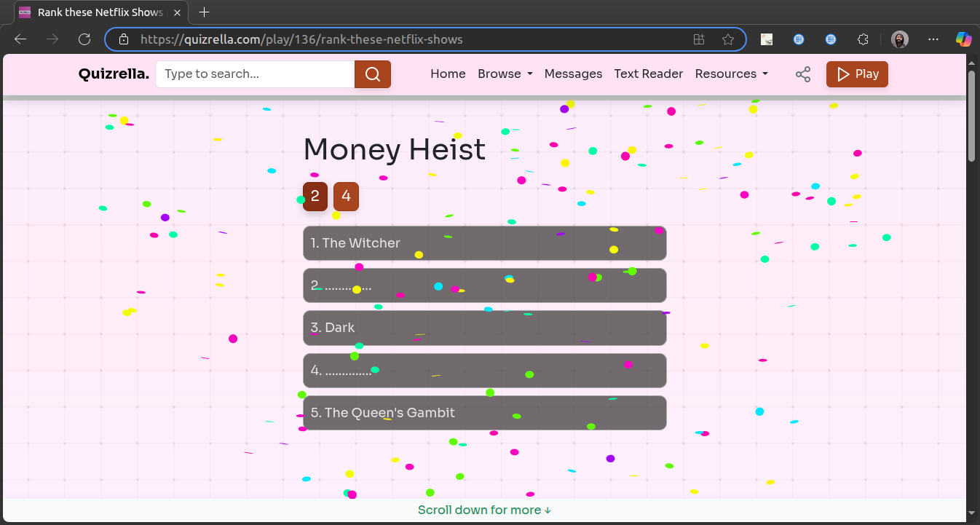
Task: Open the Extensions puzzle icon
Action: click(x=862, y=39)
